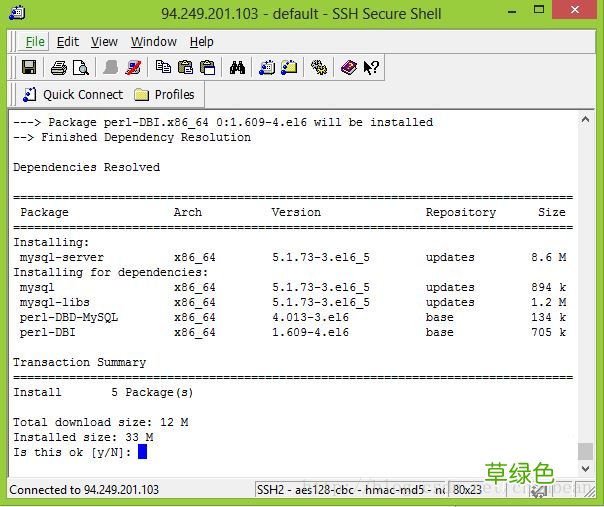
Task: Click 'Installed size: 33 M' line
Action: [83, 437]
